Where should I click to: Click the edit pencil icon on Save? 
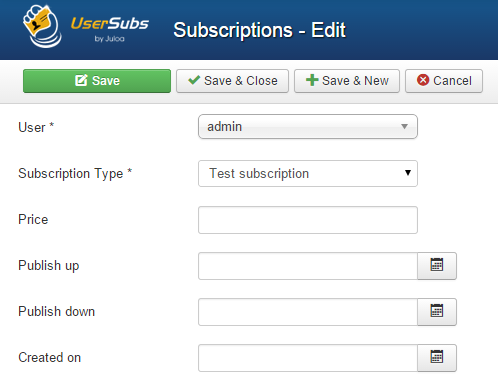pyautogui.click(x=81, y=80)
